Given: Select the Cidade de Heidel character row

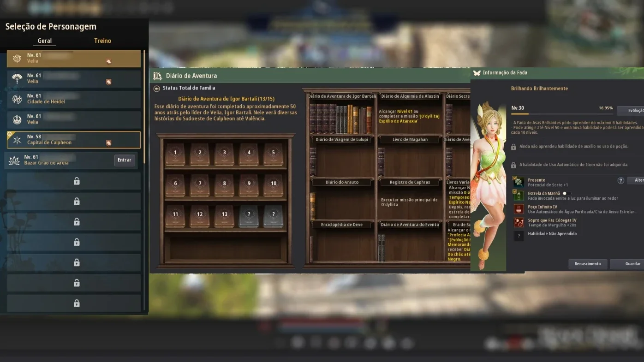Looking at the screenshot, I should [74, 99].
